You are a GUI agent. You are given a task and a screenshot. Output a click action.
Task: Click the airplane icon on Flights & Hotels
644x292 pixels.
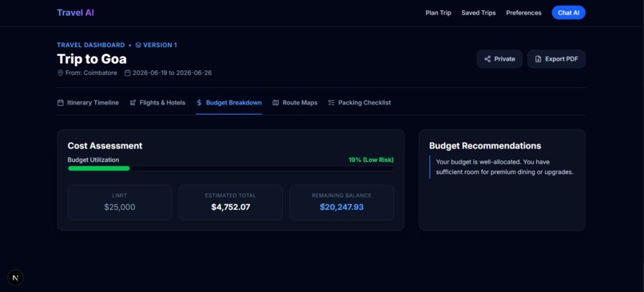click(133, 103)
